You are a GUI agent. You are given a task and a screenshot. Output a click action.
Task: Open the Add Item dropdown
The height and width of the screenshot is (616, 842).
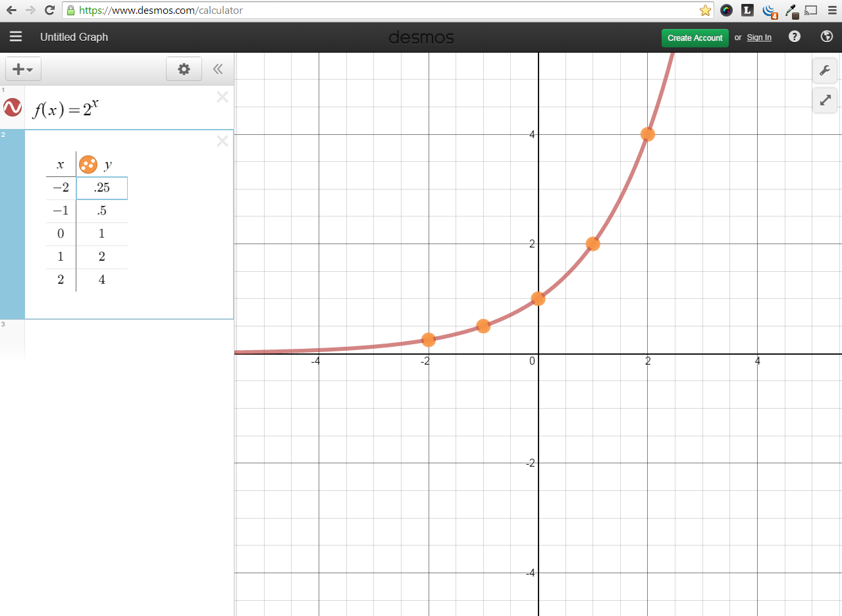(23, 69)
